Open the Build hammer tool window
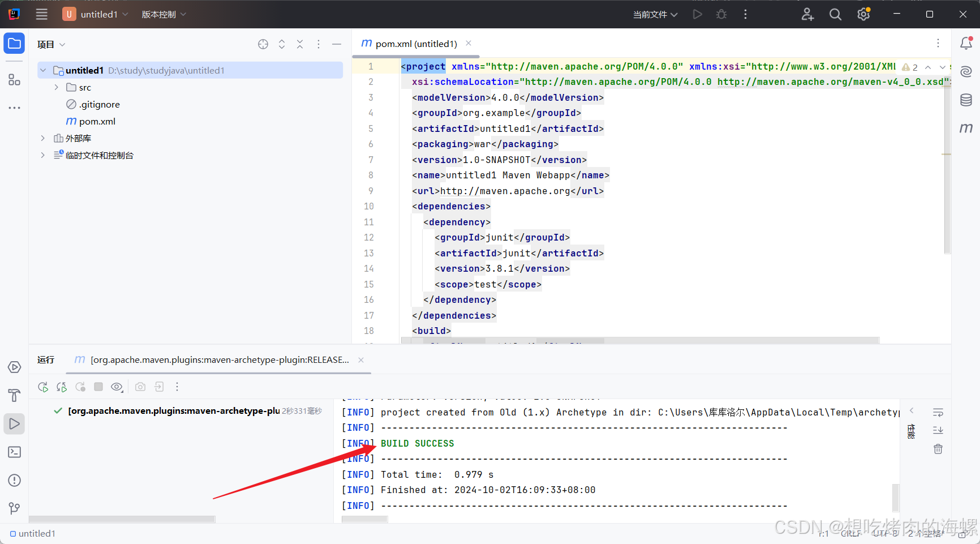The height and width of the screenshot is (544, 980). click(x=14, y=395)
